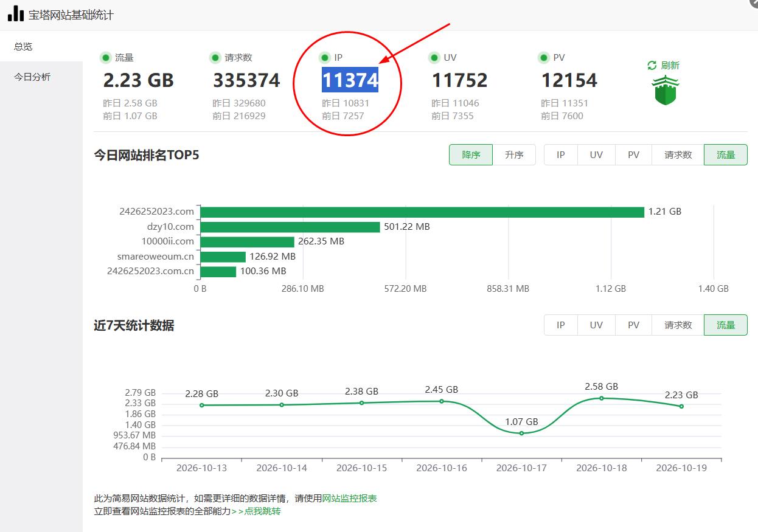Select 降序 sort order
The width and height of the screenshot is (758, 532).
[x=471, y=154]
